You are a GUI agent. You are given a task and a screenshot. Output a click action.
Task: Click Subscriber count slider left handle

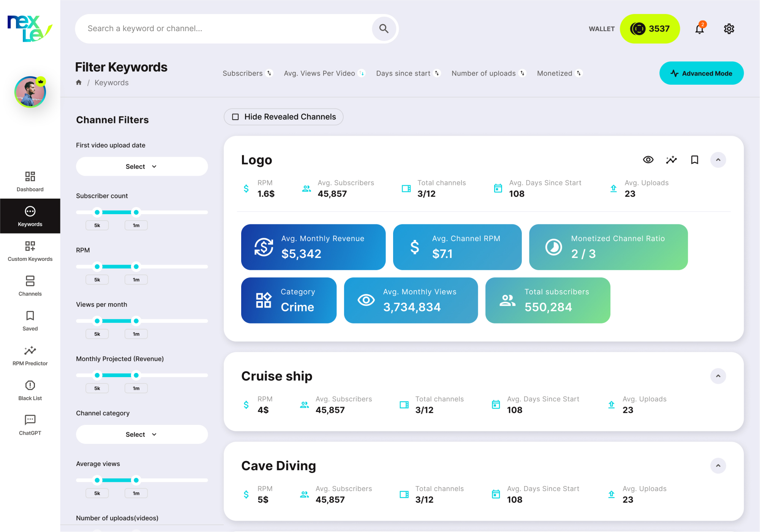click(x=97, y=212)
